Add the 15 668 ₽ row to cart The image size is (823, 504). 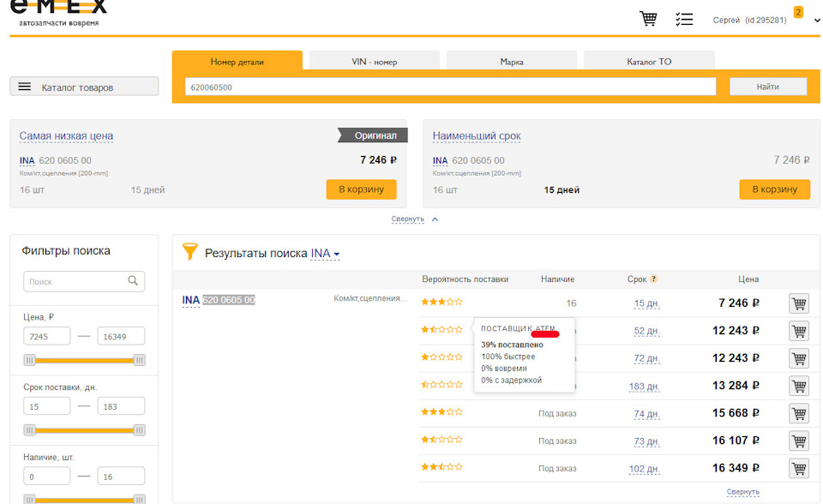tap(798, 413)
